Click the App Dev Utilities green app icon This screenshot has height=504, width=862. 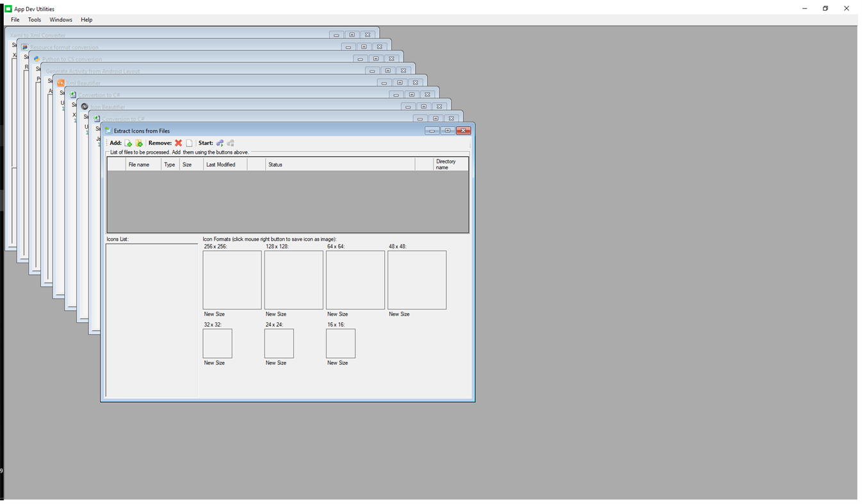tap(8, 9)
